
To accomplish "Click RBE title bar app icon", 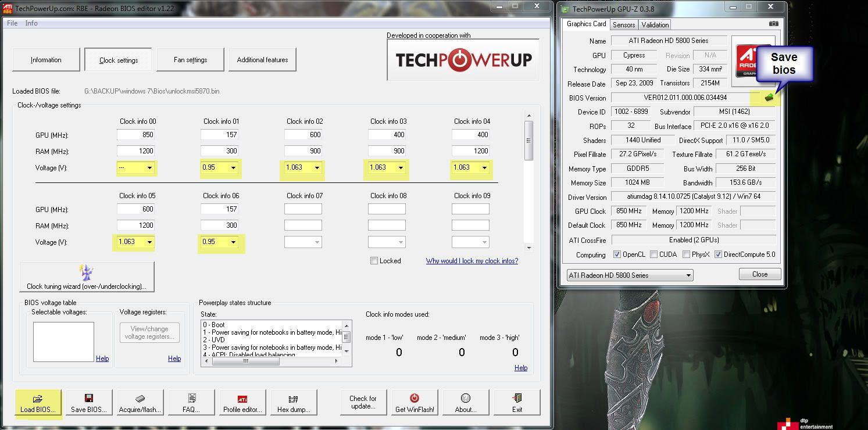I will click(8, 8).
